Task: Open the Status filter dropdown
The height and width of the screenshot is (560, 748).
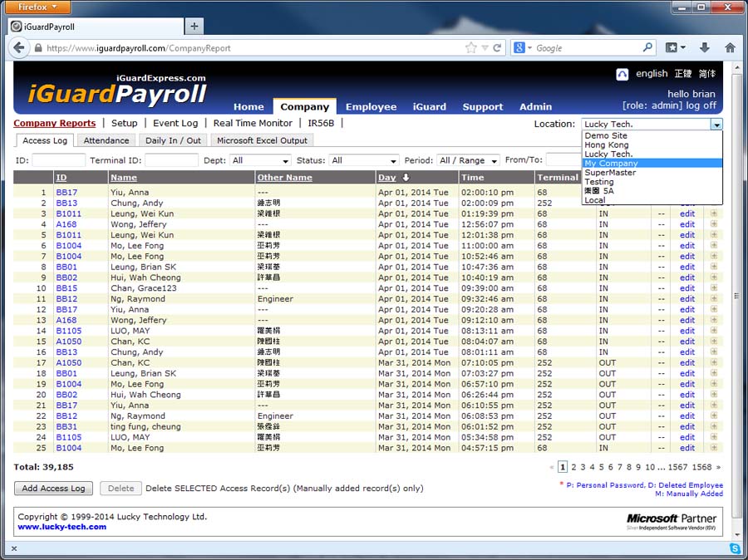Action: (x=363, y=160)
